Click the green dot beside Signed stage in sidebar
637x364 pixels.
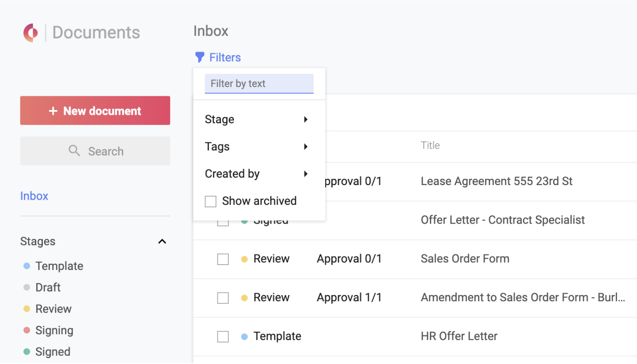[x=27, y=352]
